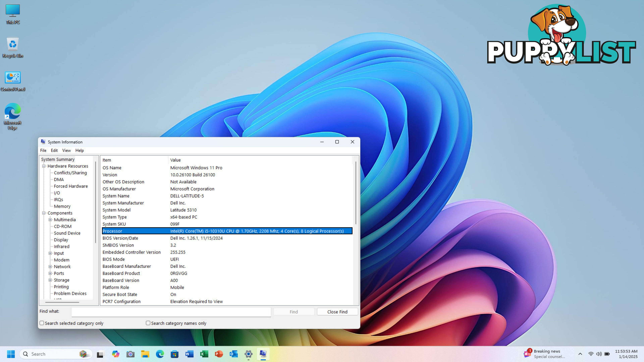Open the Edit menu
Viewport: 644px width, 362px height.
[54, 150]
